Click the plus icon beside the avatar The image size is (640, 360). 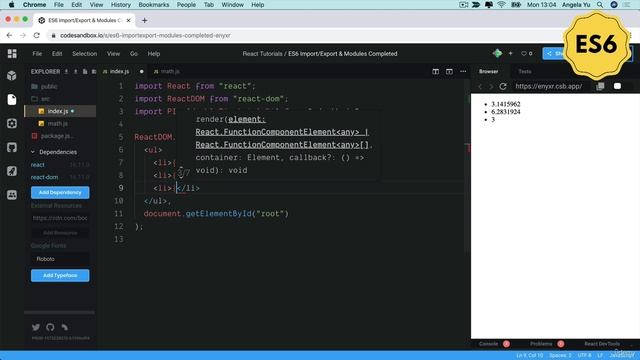[510, 53]
